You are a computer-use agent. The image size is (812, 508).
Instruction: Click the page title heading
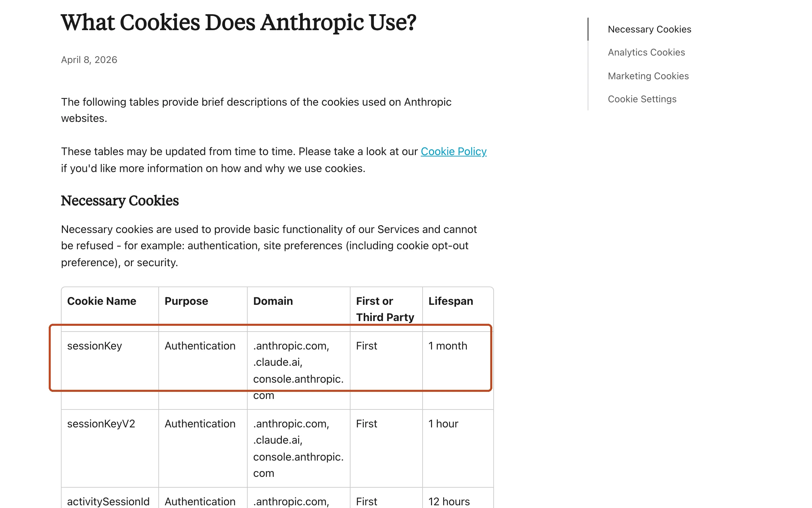(x=239, y=22)
